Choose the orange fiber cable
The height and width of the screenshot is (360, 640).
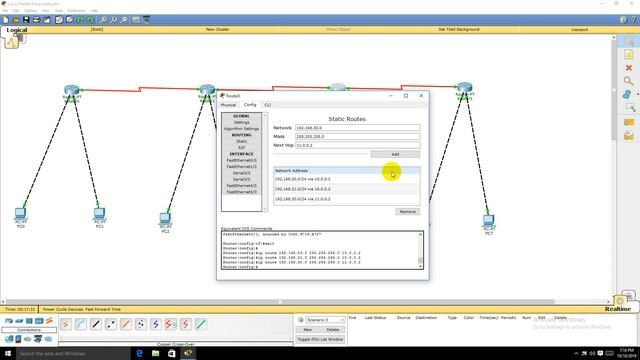(126, 324)
